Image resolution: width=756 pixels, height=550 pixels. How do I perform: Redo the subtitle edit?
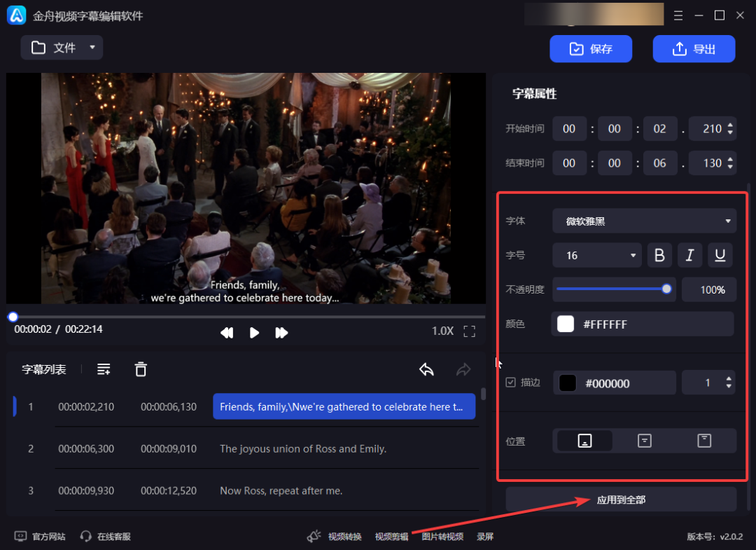click(x=463, y=369)
